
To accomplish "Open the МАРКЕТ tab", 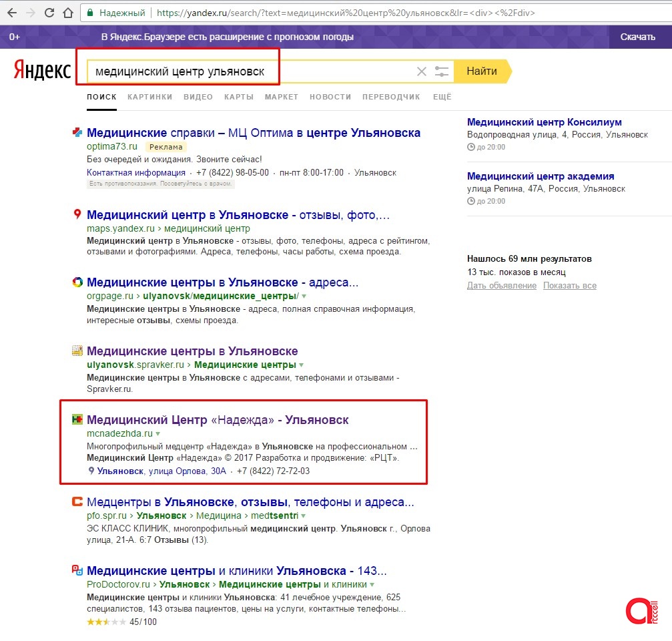I will coord(282,97).
